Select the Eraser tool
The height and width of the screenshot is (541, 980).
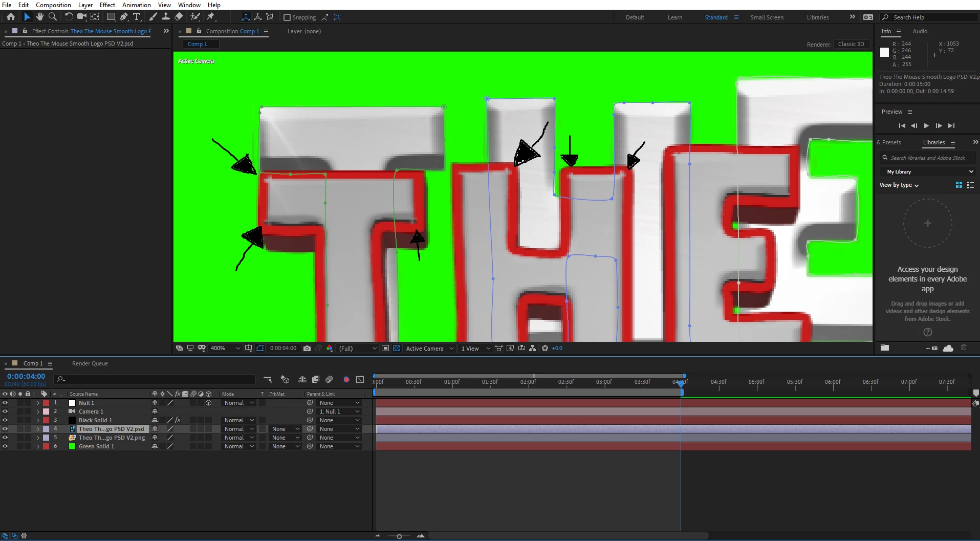(179, 17)
